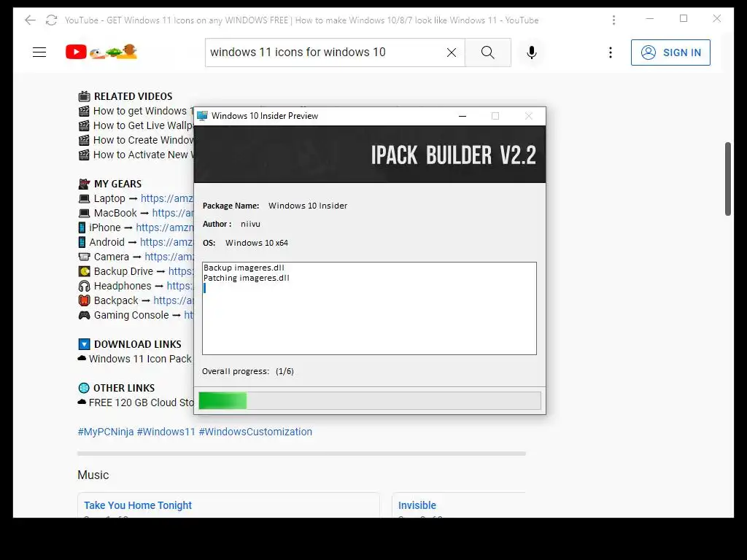Click 'FREE 120 GB Cloud Sto' text
747x560 pixels.
coord(141,402)
